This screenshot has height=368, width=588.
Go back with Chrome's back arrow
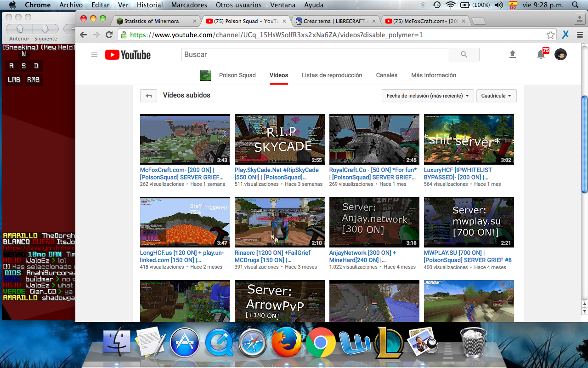click(83, 35)
